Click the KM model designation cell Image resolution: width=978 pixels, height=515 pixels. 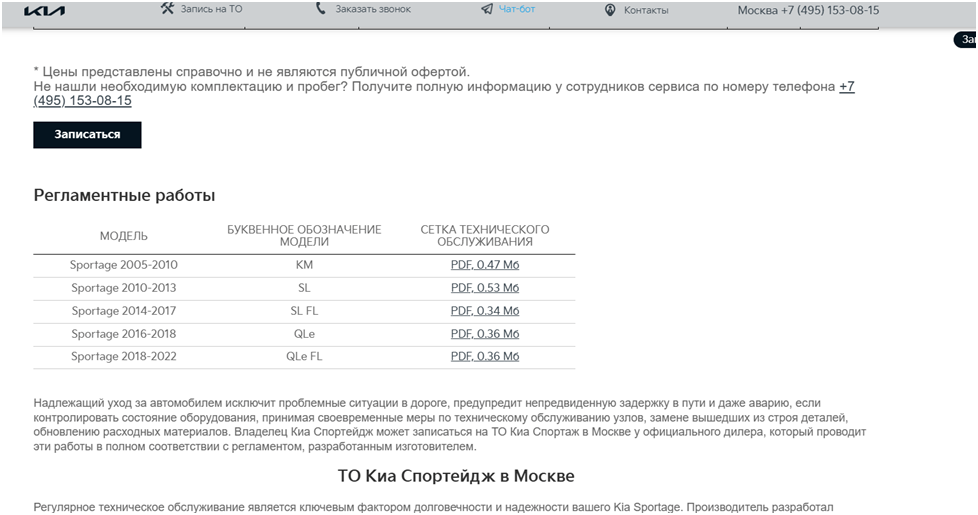pyautogui.click(x=304, y=265)
